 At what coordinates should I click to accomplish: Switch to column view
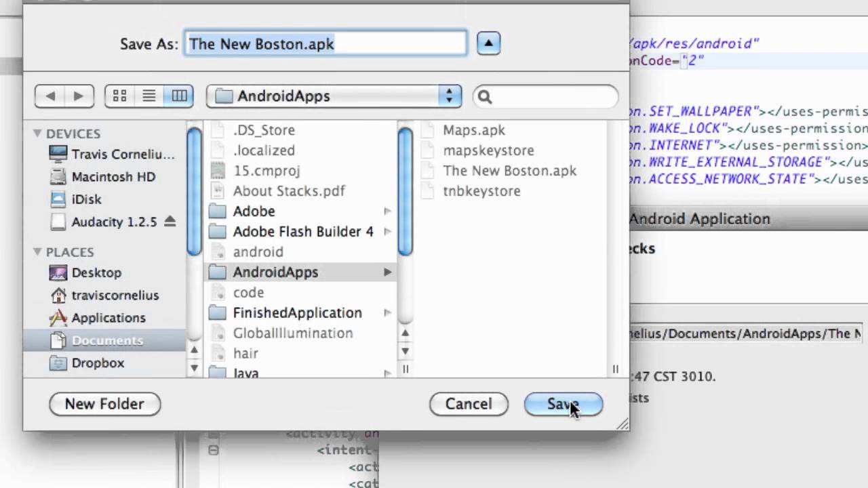179,96
